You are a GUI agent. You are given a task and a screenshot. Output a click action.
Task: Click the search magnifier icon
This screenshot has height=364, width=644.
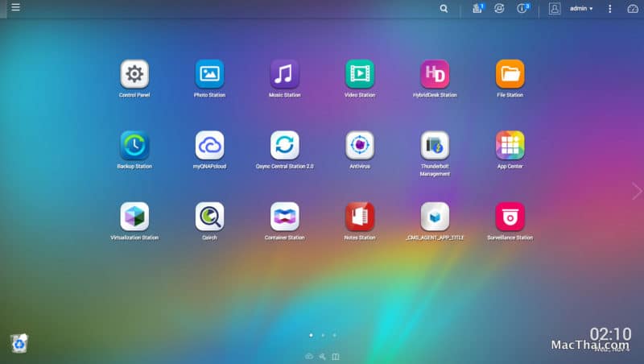tap(444, 8)
